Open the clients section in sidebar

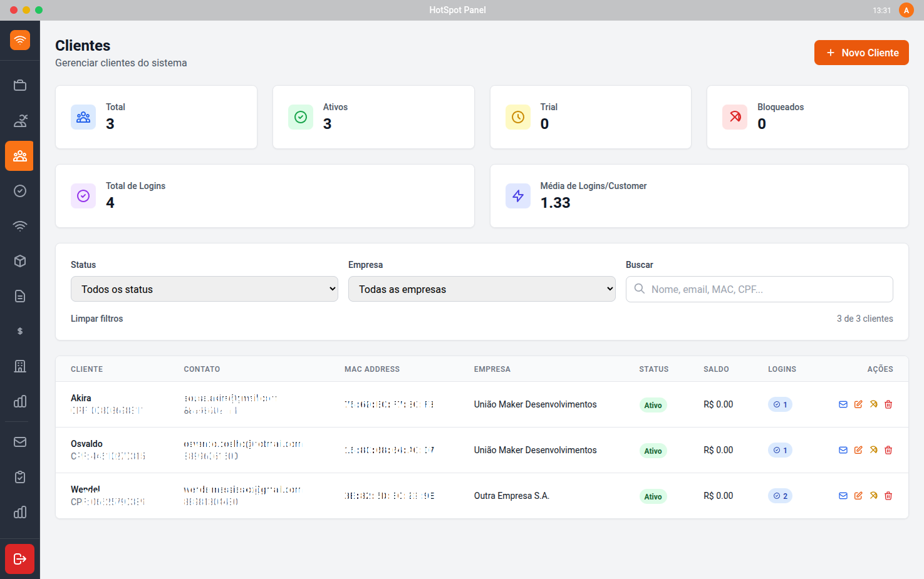coord(19,156)
